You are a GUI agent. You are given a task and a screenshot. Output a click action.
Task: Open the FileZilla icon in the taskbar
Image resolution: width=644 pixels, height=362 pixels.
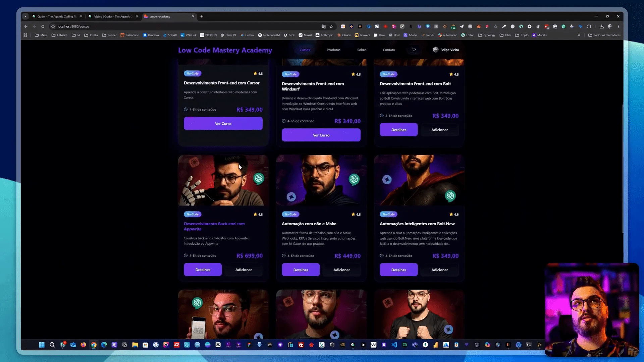(301, 345)
